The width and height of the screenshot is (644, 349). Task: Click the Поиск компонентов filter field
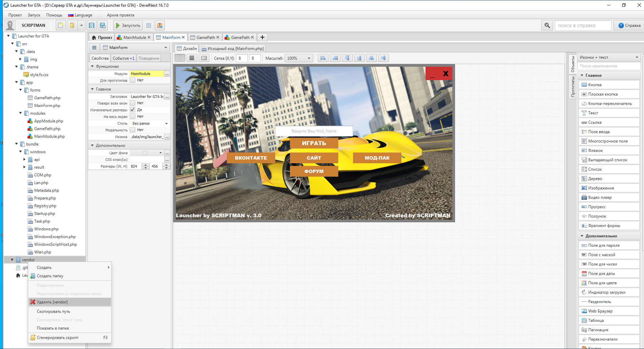coord(609,66)
